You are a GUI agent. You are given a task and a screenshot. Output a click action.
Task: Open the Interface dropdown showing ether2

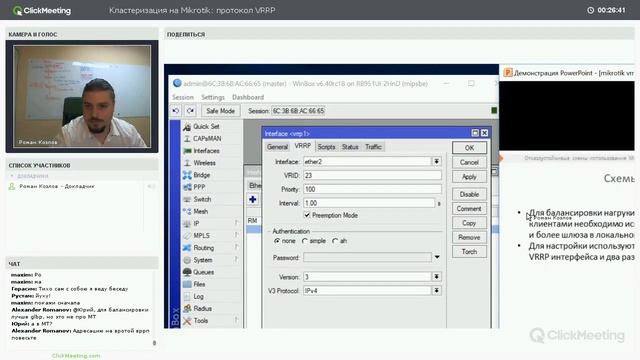[x=436, y=162]
